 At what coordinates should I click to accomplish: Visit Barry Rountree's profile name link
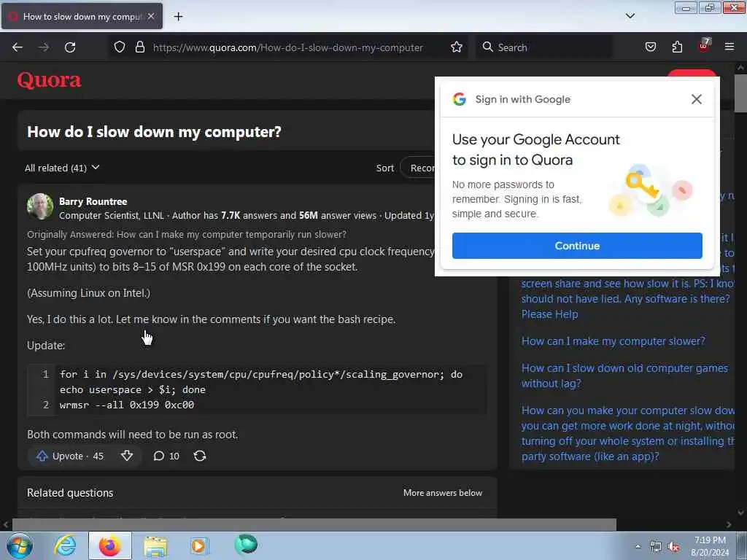[93, 201]
